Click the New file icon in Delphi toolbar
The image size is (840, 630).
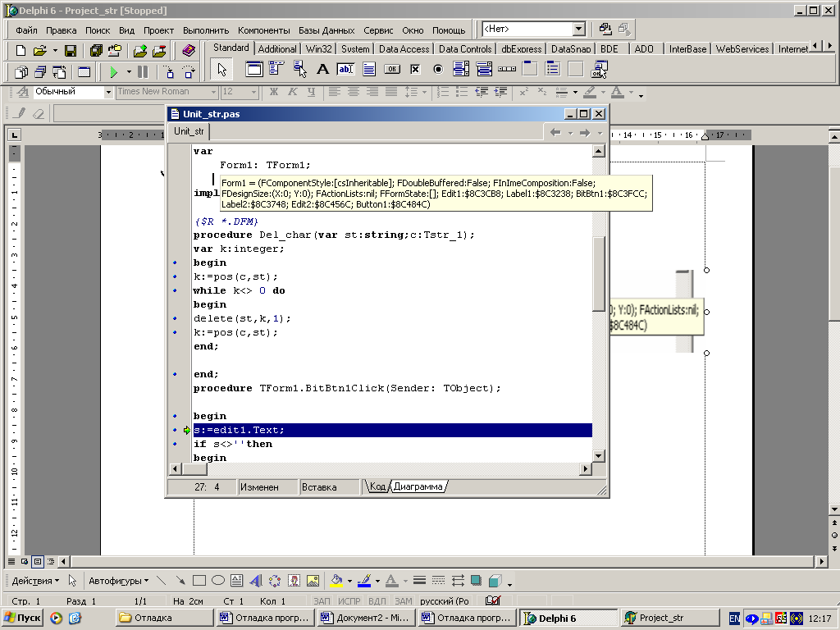[21, 51]
